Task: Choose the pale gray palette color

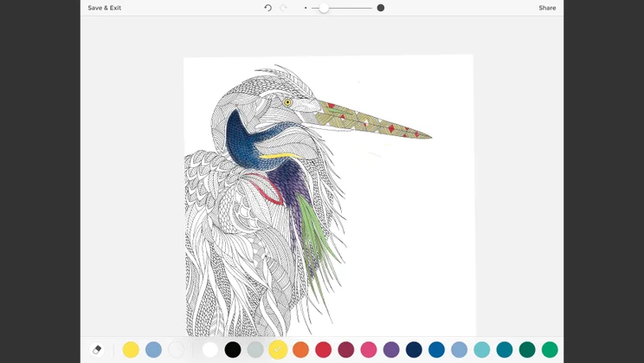Action: click(255, 350)
